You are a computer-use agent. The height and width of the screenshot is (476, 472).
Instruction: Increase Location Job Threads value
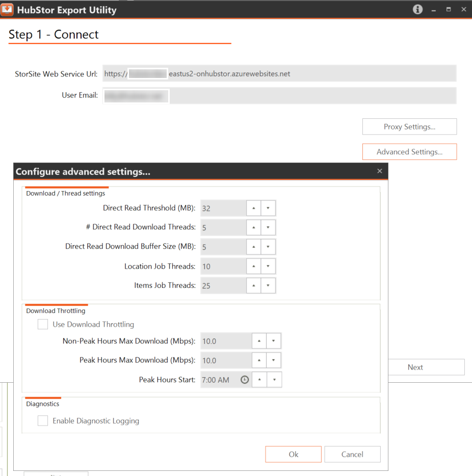253,266
